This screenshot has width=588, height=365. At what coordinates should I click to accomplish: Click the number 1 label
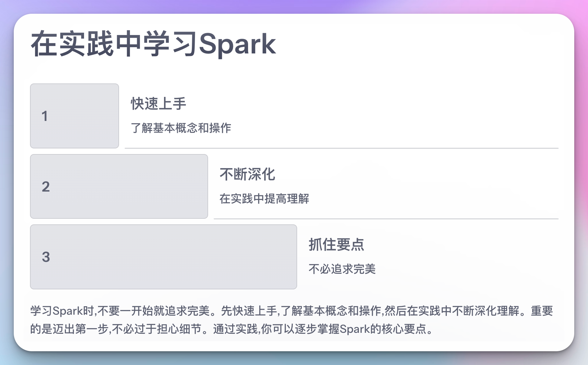pos(45,116)
